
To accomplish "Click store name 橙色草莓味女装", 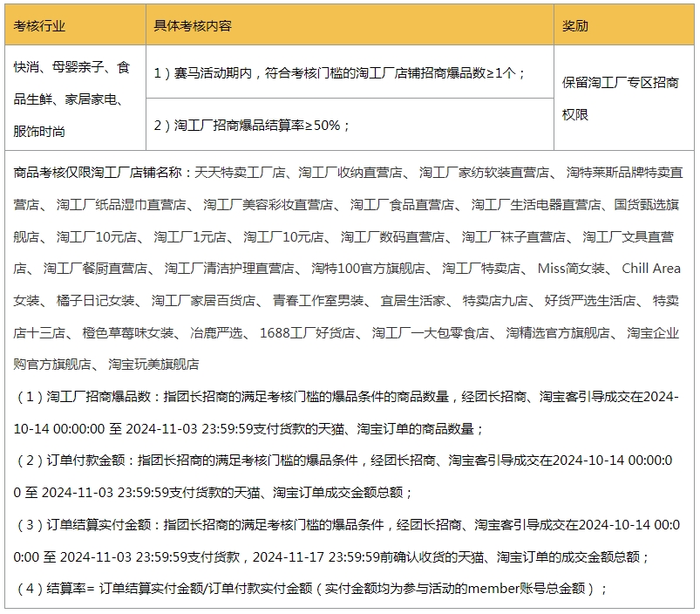I will [128, 332].
